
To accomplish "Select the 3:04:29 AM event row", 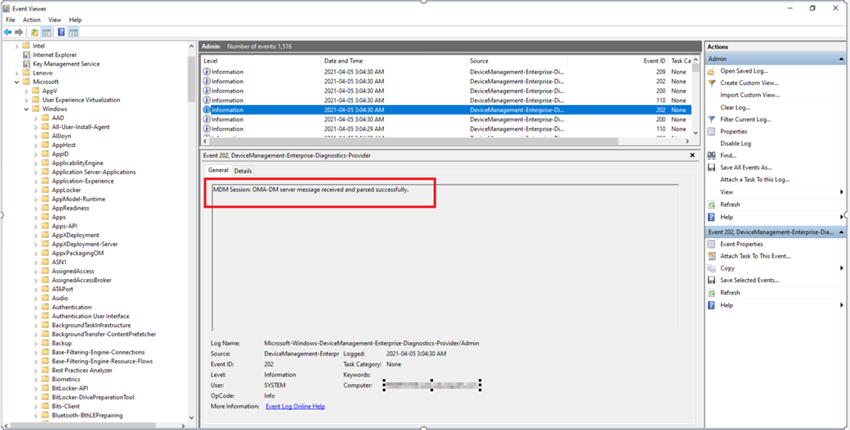I will coord(447,129).
